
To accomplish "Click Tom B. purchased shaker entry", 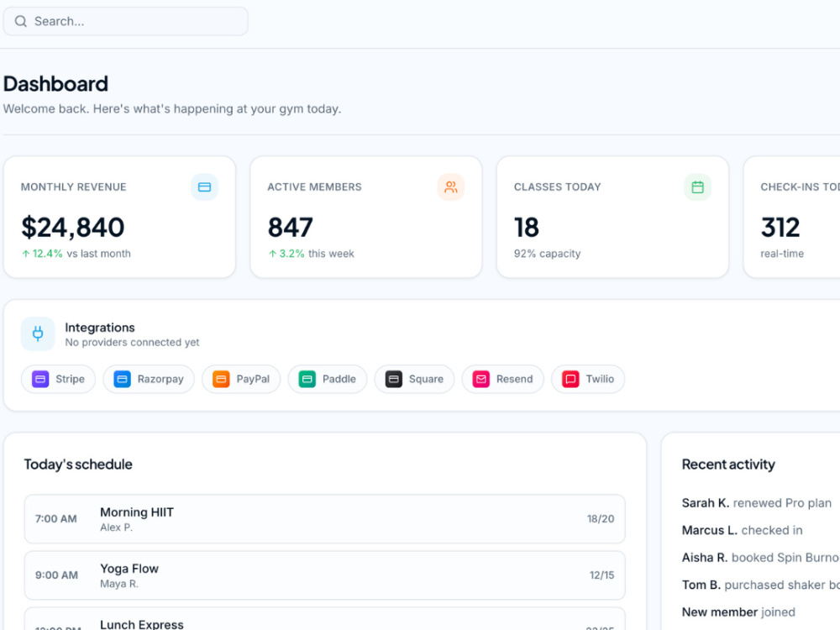I will (761, 585).
